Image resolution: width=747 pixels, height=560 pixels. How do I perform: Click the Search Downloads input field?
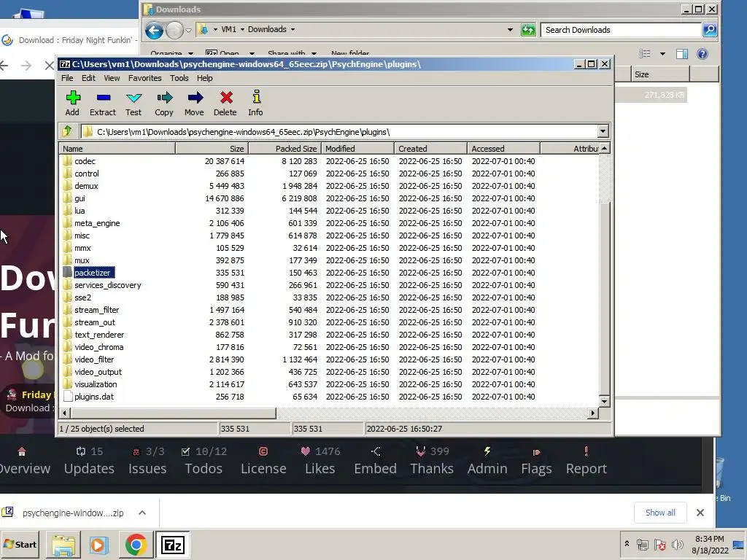tap(621, 29)
